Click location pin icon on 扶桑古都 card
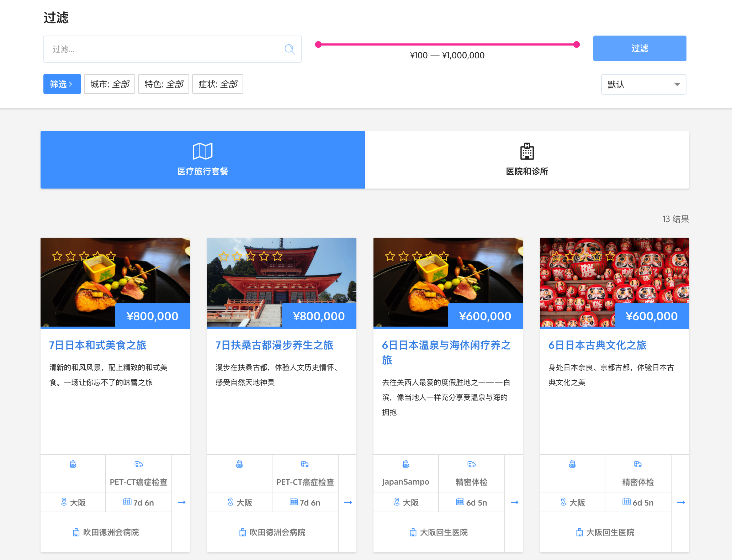The image size is (732, 560). tap(230, 502)
